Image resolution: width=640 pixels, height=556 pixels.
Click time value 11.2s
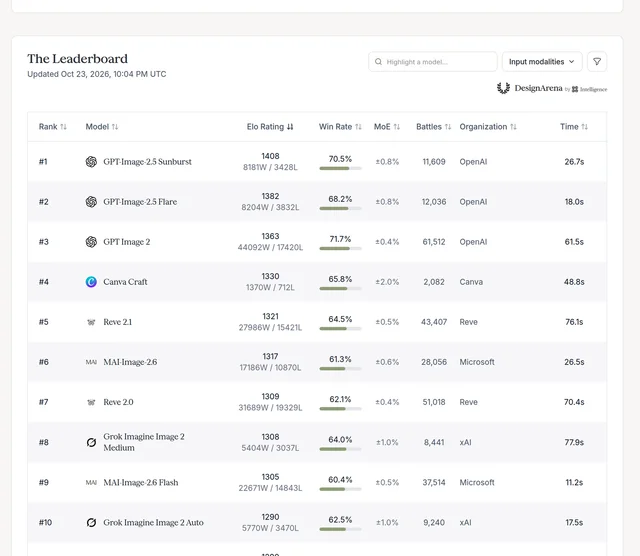tap(574, 483)
